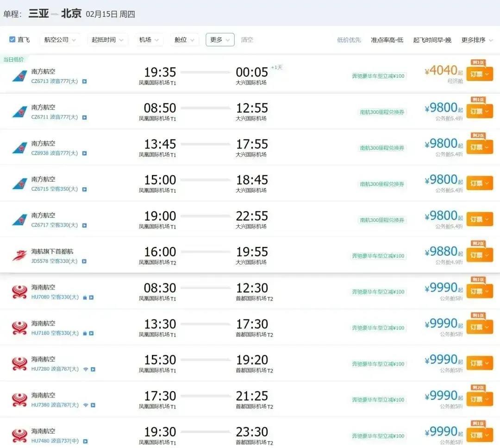Viewport: 500px width, 448px height.
Task: Click the 南航300里程兑换券 tag on CZ6715 row
Action: coord(382,184)
